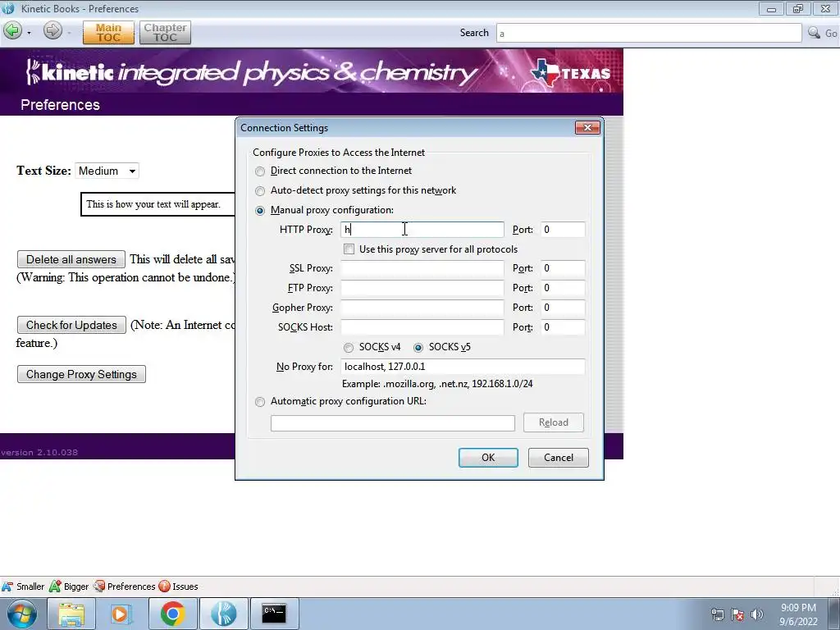Click the Gopher Proxy text field
The width and height of the screenshot is (840, 630).
[422, 308]
